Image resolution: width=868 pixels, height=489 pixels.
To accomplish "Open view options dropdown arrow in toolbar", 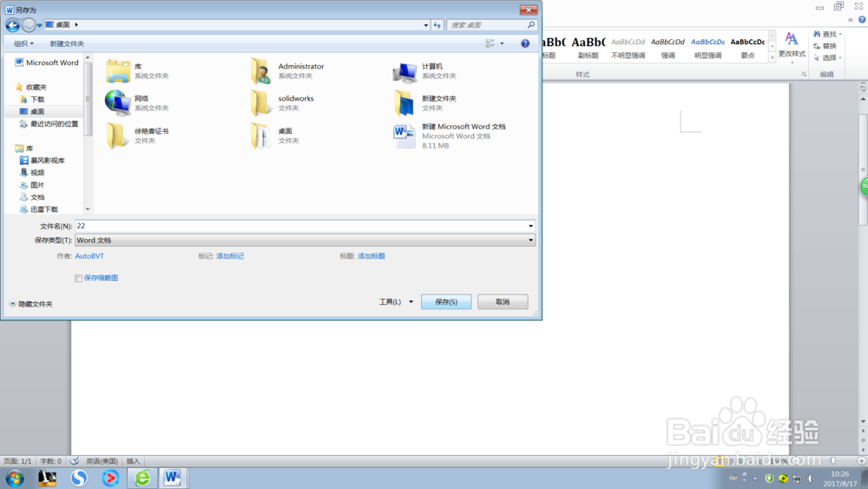I will click(x=502, y=43).
